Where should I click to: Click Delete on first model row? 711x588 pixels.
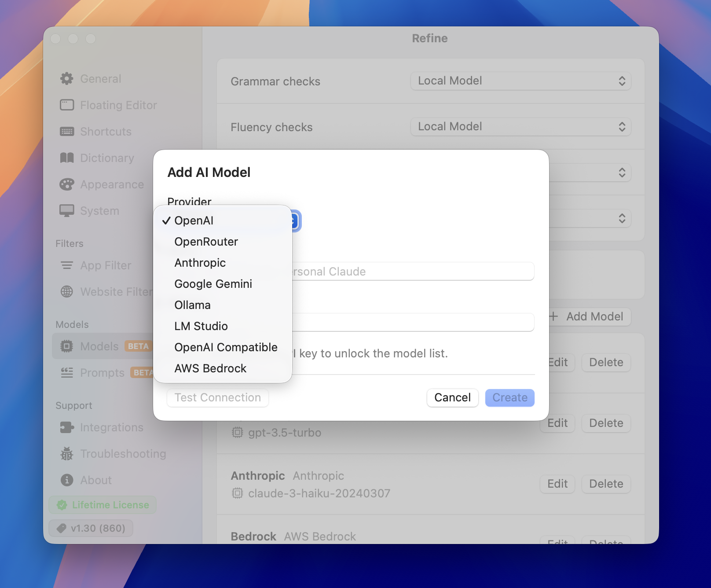pos(606,363)
